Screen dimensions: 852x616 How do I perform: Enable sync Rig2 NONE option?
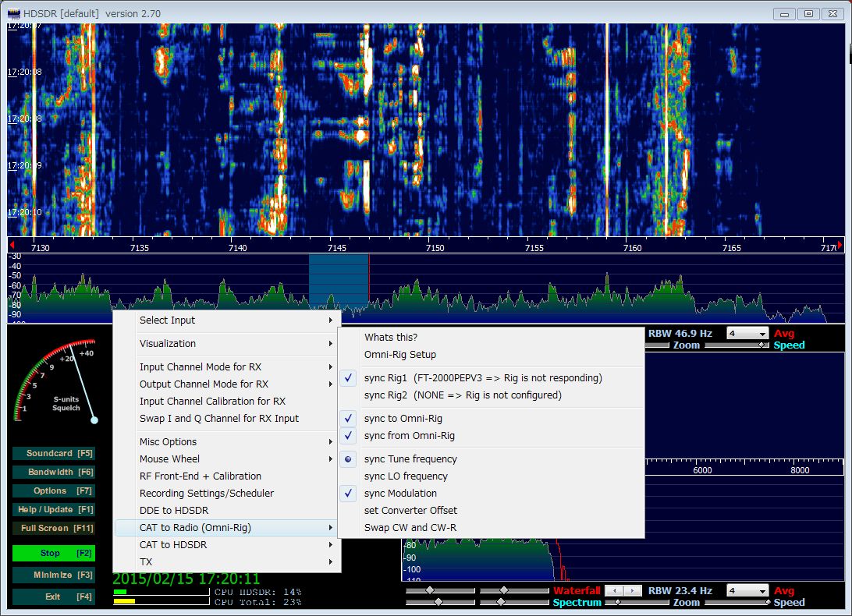click(492, 395)
